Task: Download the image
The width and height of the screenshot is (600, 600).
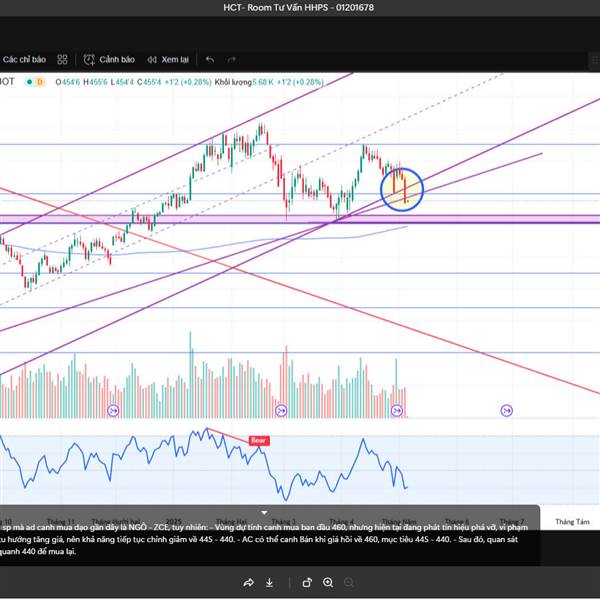Action: pos(269,582)
